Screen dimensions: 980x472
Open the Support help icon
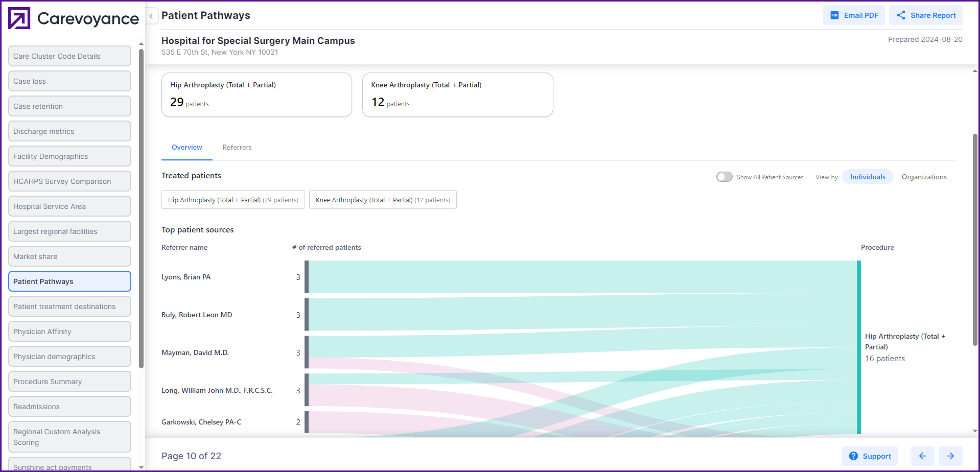coord(853,456)
